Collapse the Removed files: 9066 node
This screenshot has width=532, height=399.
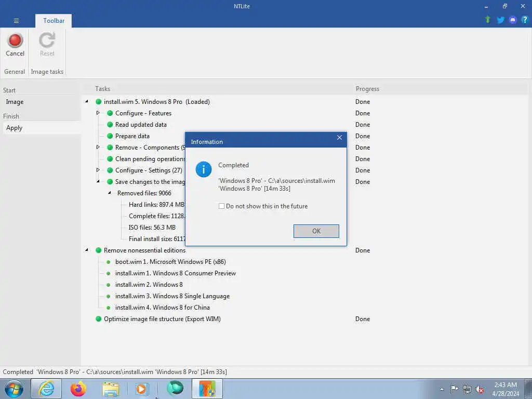[x=110, y=193]
